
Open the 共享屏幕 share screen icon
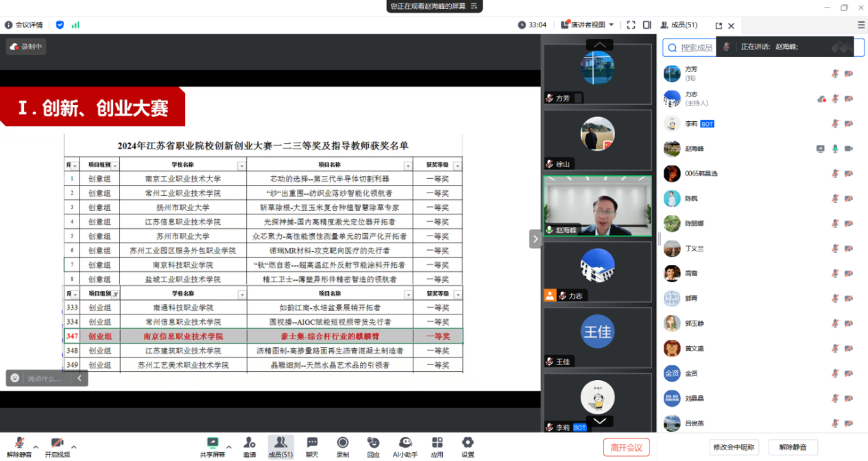click(x=212, y=443)
